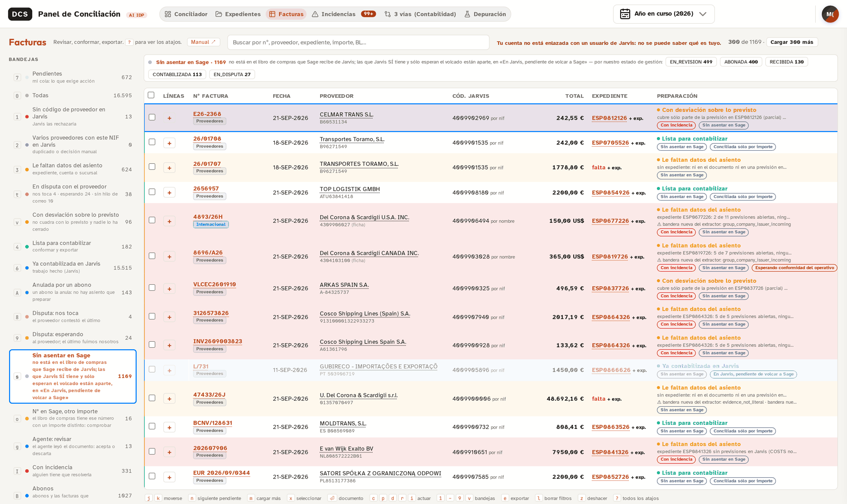Click the Incidencias warning triangle icon
The width and height of the screenshot is (847, 504).
(315, 14)
